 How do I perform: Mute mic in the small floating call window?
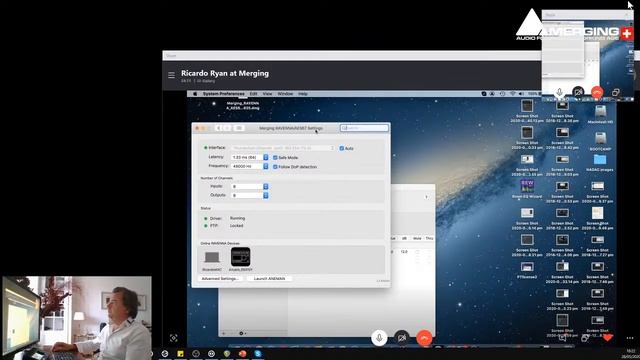point(560,92)
